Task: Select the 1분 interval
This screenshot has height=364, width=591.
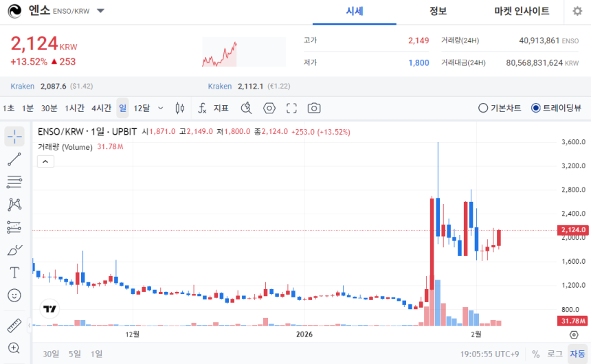Action: click(x=28, y=109)
